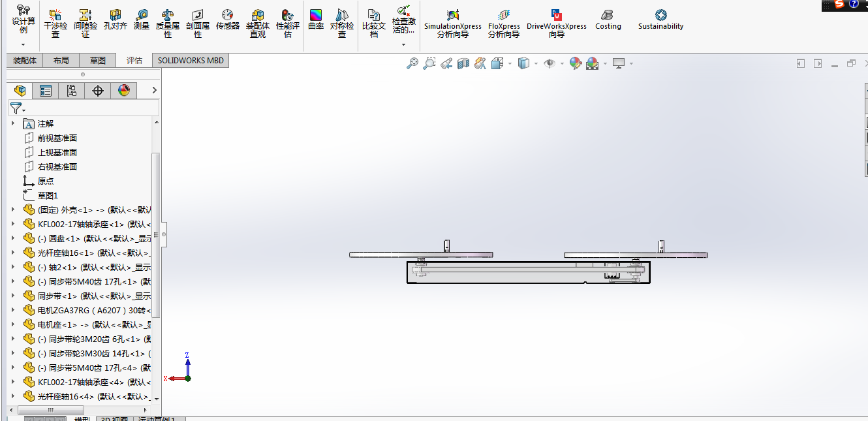
Task: Open 质量属性 mass properties
Action: 168,23
